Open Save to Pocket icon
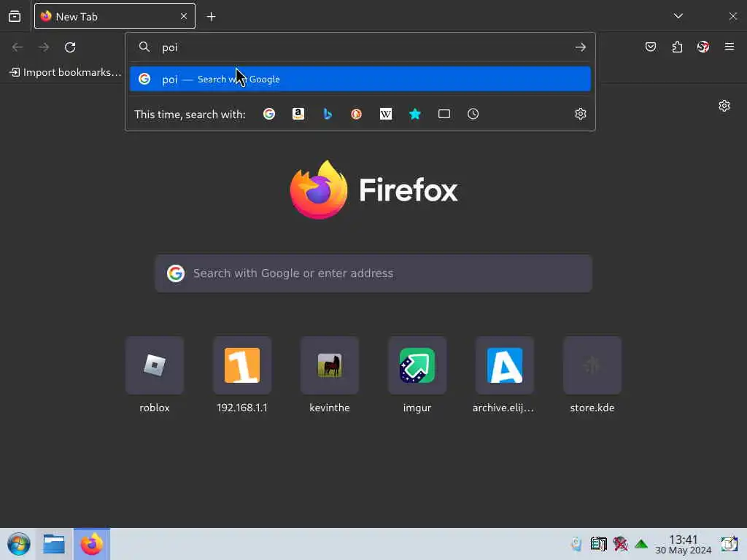Viewport: 747px width, 560px height. click(651, 47)
